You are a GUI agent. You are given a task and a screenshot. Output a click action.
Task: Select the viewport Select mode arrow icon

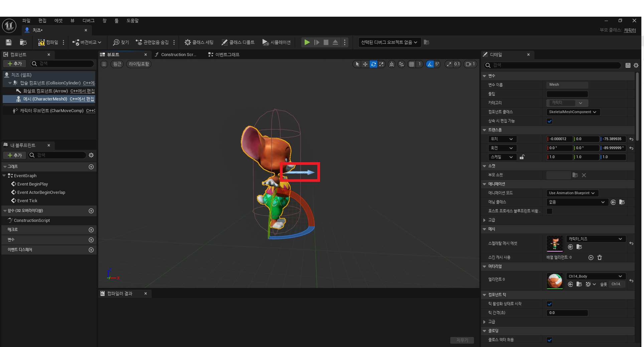[x=357, y=64]
